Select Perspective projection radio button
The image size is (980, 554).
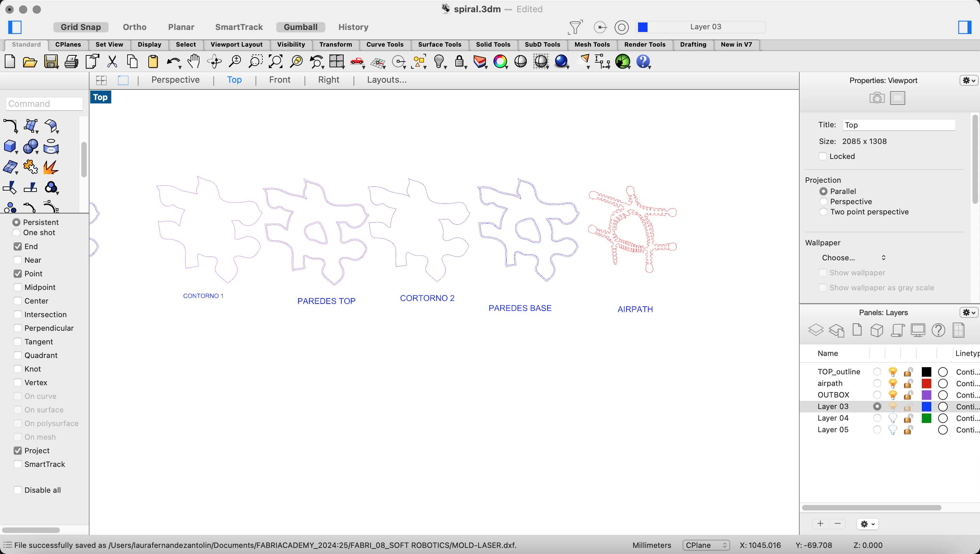[x=823, y=202]
